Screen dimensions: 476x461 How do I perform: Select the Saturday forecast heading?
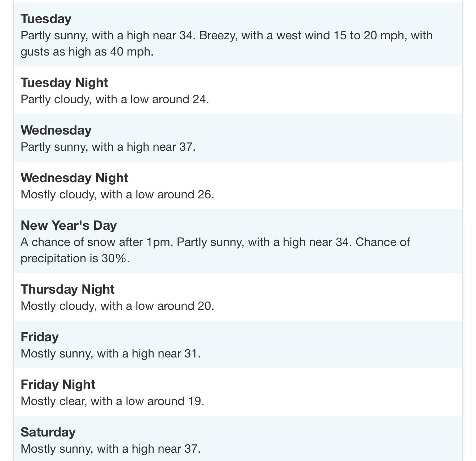coord(48,432)
